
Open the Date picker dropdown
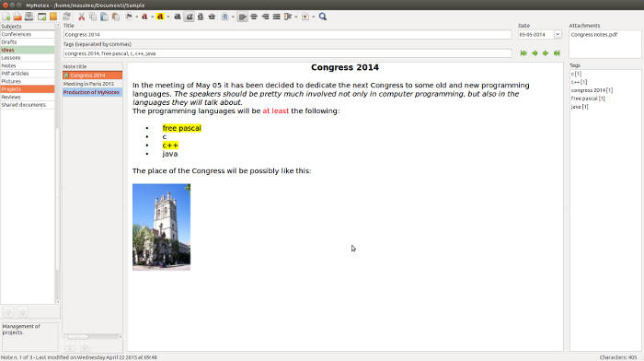point(558,35)
